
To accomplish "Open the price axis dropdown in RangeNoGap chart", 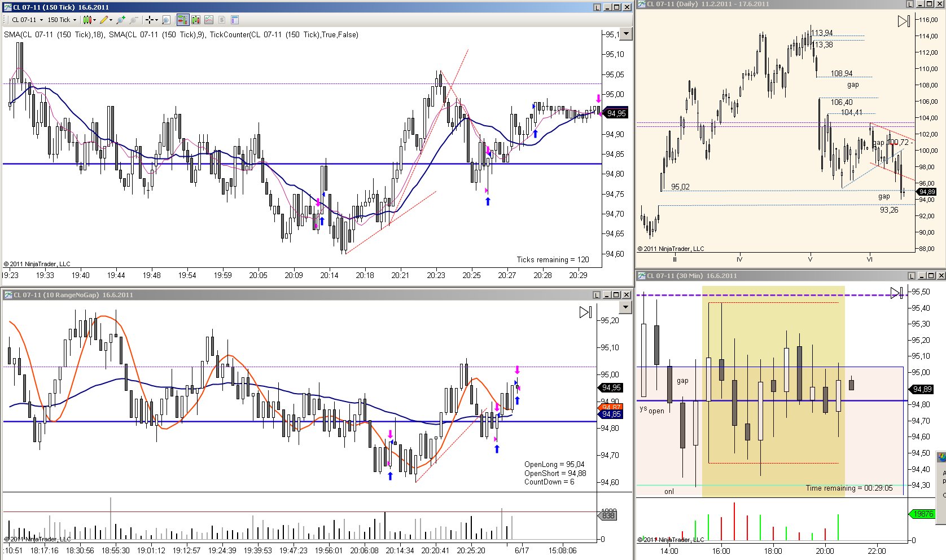I will click(625, 307).
